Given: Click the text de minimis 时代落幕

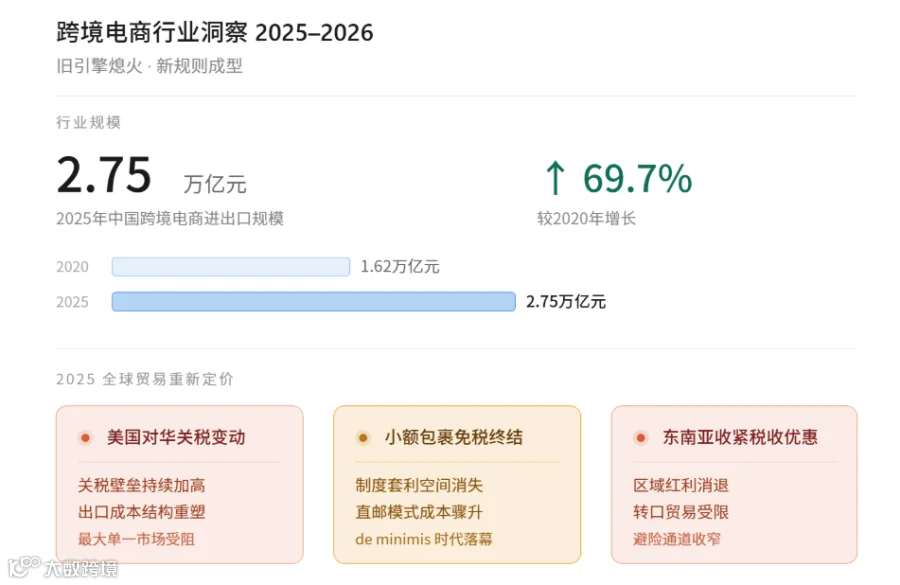Looking at the screenshot, I should tap(424, 539).
